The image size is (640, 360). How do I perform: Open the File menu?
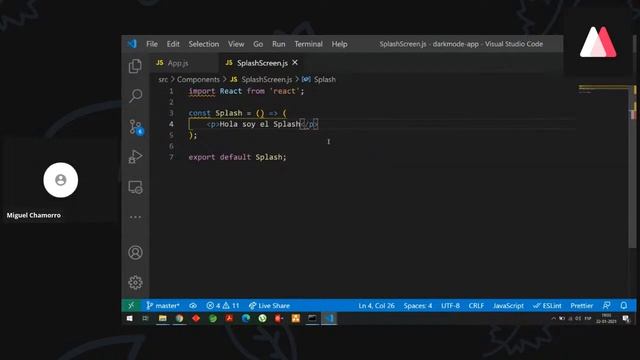pos(152,44)
